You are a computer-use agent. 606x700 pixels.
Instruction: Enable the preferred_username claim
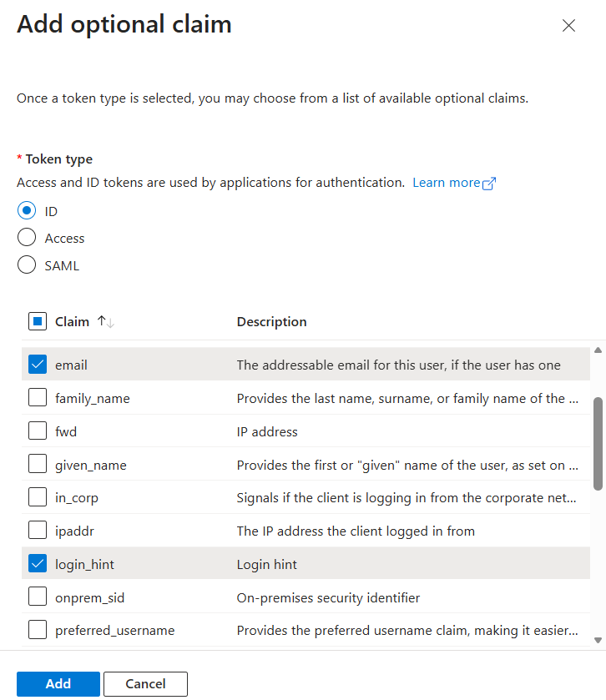pyautogui.click(x=38, y=630)
